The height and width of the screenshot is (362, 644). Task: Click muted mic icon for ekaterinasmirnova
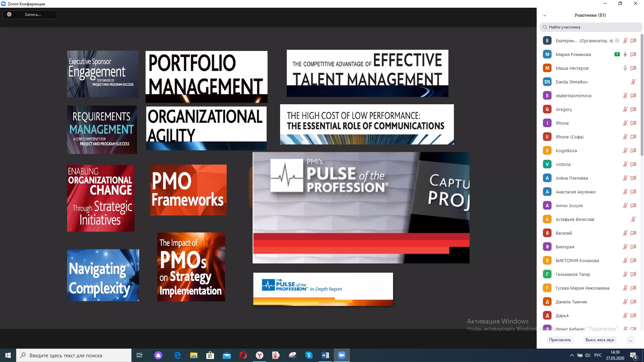[625, 96]
